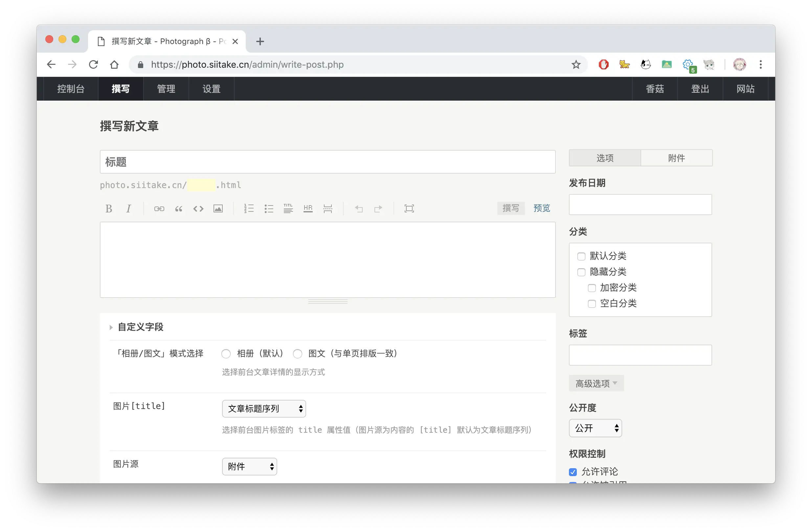The width and height of the screenshot is (812, 532).
Task: Expand the 高级选项 section
Action: (596, 383)
